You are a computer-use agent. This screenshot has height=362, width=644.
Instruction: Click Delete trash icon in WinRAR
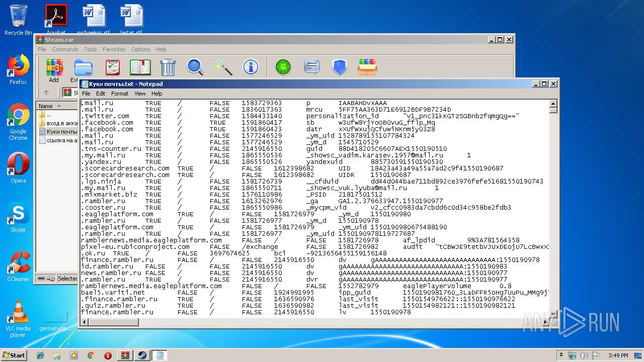(168, 67)
